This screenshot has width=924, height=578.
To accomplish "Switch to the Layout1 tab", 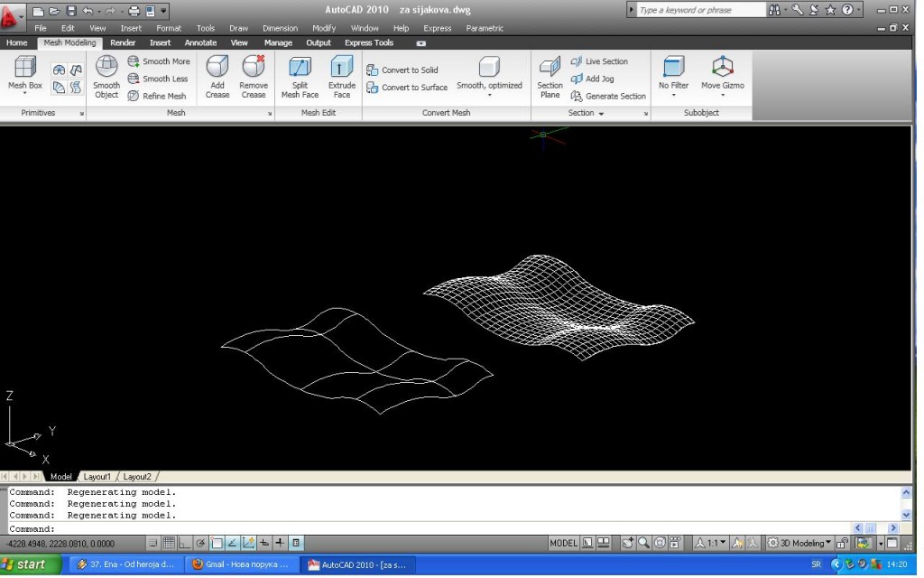I will pyautogui.click(x=97, y=476).
